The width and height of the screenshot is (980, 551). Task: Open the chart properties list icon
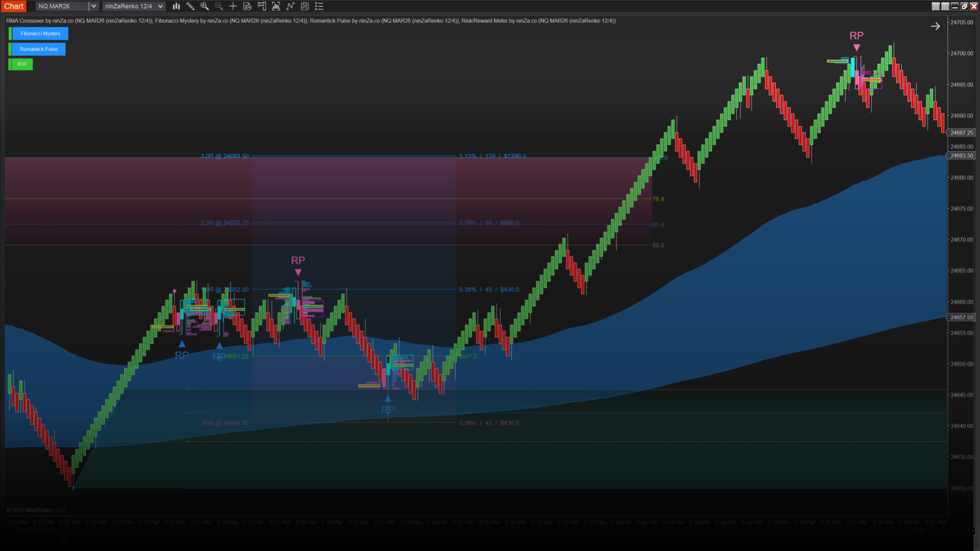tap(319, 6)
